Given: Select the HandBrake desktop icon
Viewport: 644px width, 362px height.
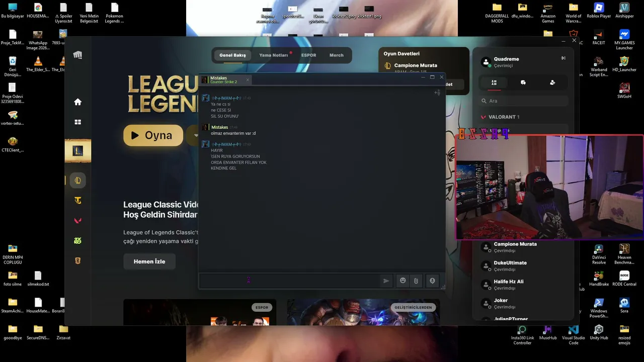Looking at the screenshot, I should [x=599, y=279].
